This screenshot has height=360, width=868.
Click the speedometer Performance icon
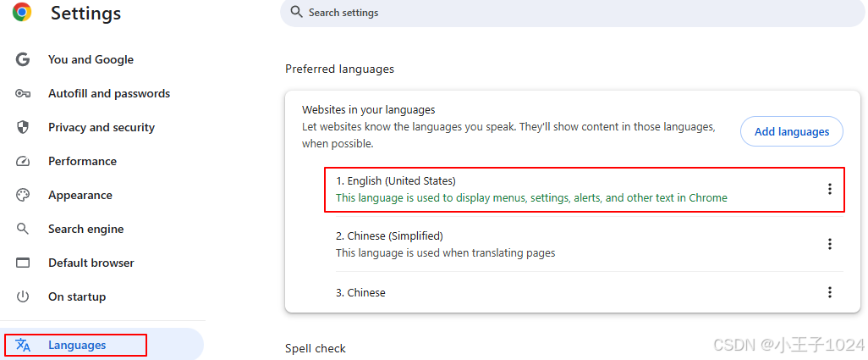pyautogui.click(x=22, y=161)
